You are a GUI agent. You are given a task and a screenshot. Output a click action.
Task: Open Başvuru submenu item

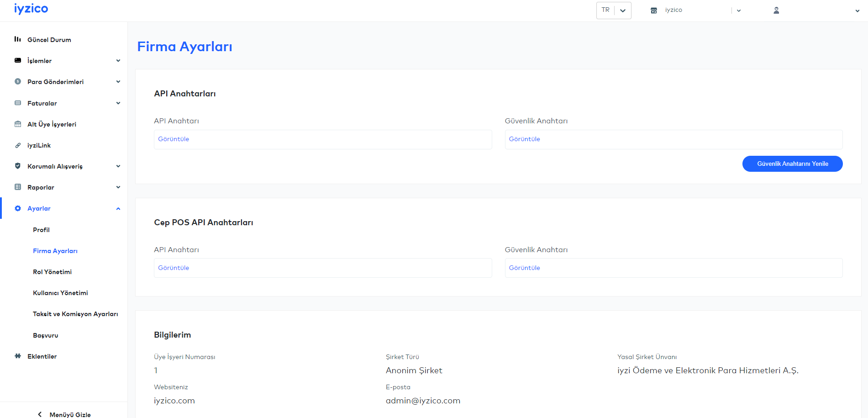[46, 335]
